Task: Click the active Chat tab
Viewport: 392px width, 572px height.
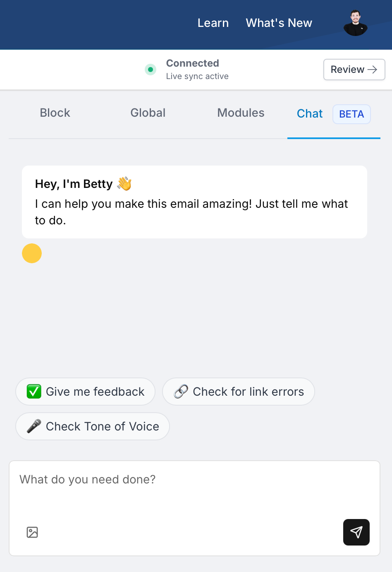Action: (309, 113)
